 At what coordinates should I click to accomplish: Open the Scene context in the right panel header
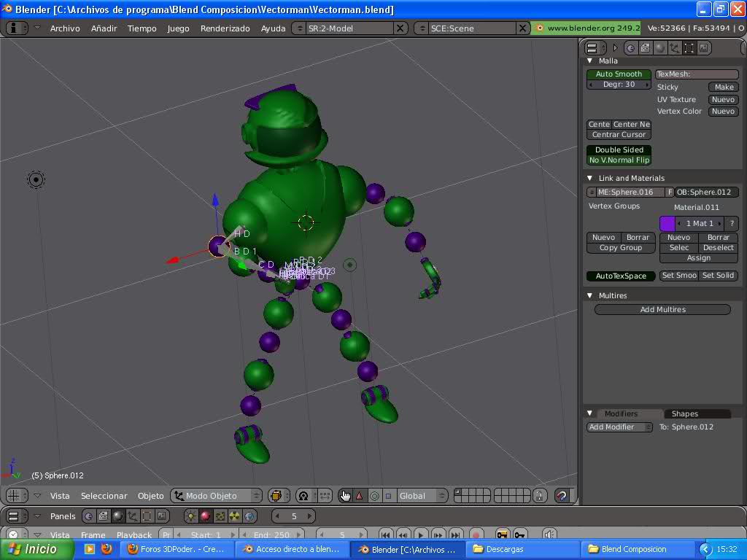pos(704,47)
